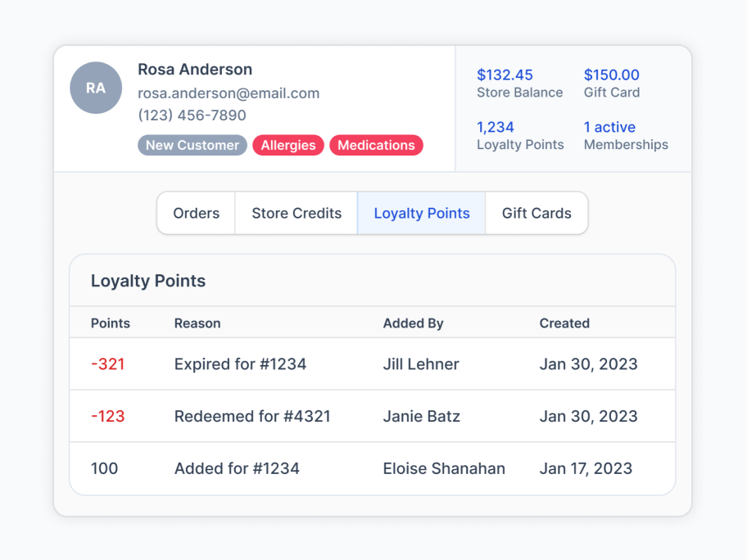747x560 pixels.
Task: Go to the Gift Cards tab
Action: point(536,213)
